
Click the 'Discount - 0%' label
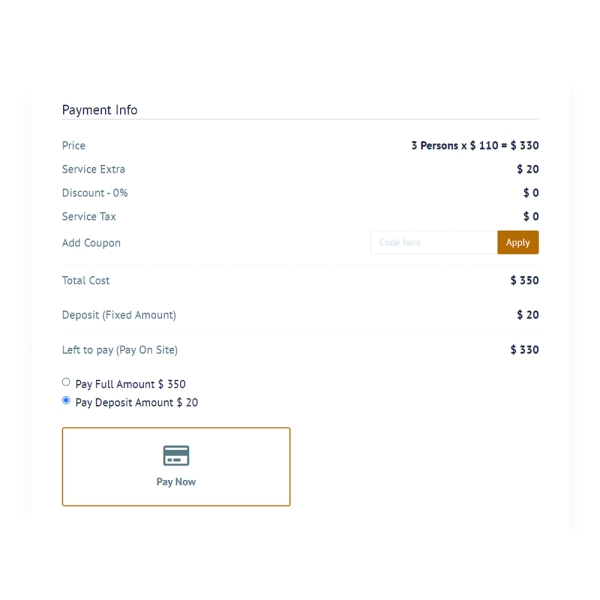pyautogui.click(x=95, y=193)
